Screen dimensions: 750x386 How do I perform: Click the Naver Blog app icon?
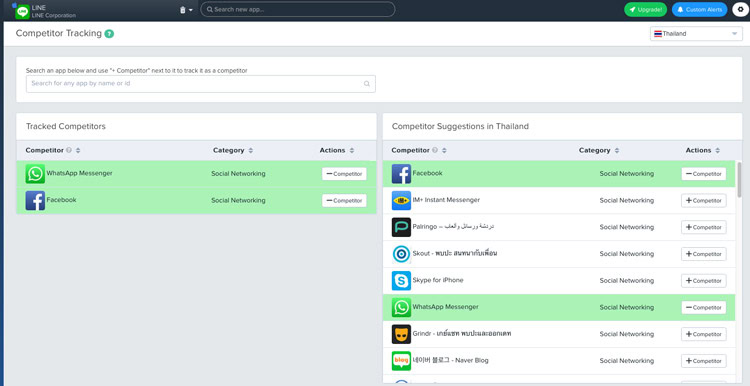tap(401, 361)
